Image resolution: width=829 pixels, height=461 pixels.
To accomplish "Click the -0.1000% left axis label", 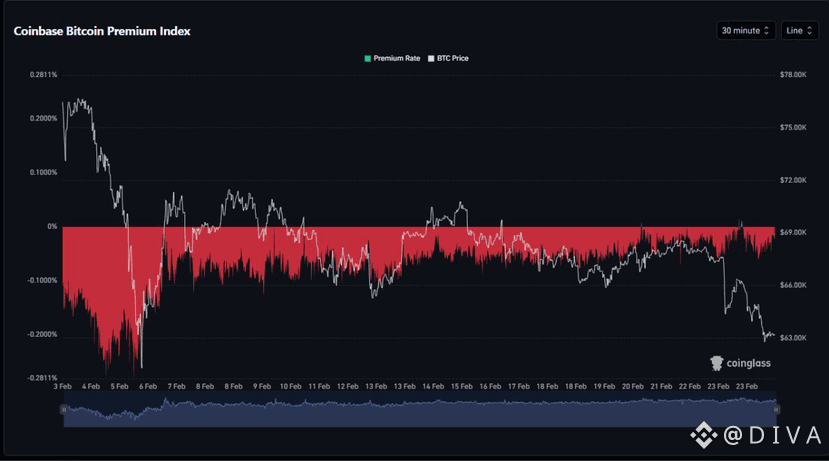I will (x=42, y=280).
